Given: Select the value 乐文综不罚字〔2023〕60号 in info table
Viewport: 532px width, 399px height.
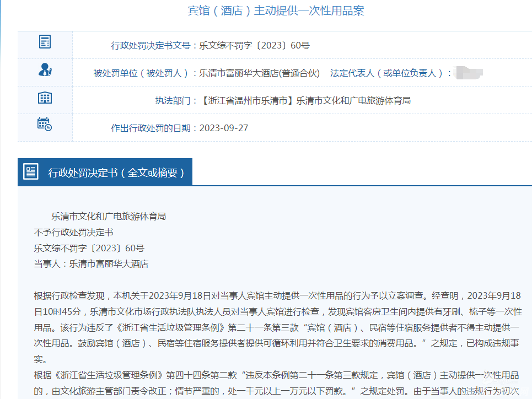Looking at the screenshot, I should tap(254, 45).
